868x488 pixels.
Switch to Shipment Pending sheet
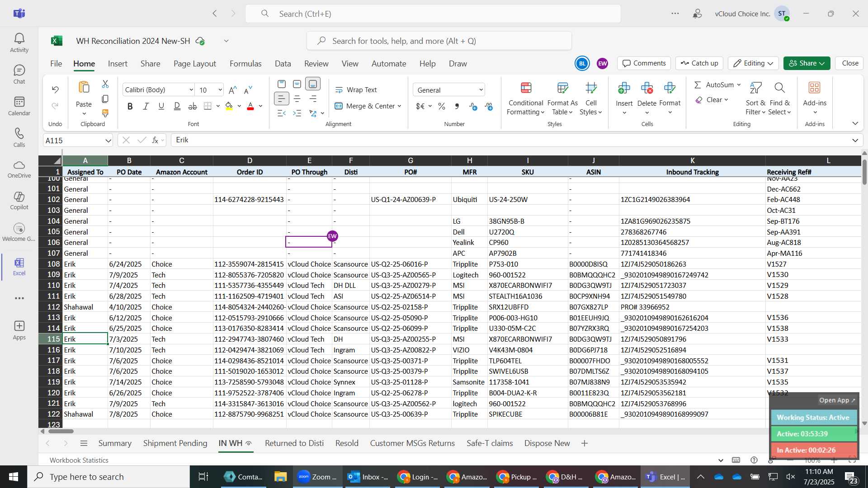(x=175, y=443)
